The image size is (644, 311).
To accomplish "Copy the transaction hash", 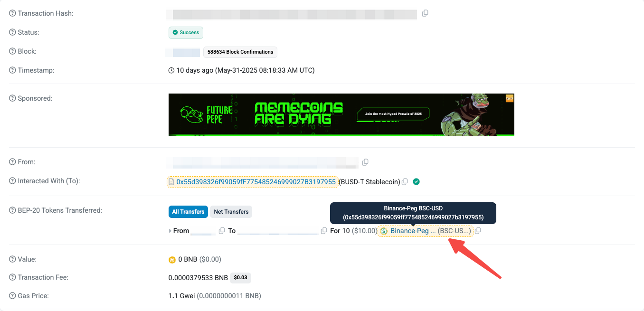I will pos(425,13).
